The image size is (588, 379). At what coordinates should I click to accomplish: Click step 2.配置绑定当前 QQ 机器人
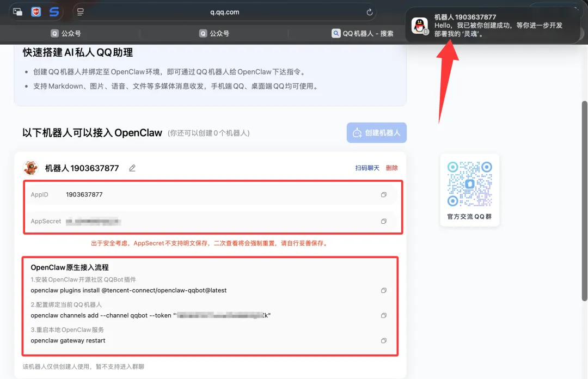pyautogui.click(x=66, y=305)
